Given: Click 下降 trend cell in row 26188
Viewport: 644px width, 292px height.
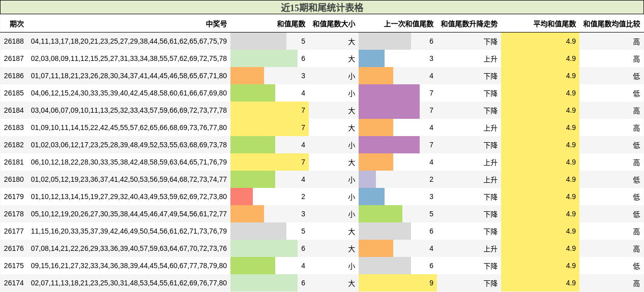Looking at the screenshot, I should click(491, 42).
